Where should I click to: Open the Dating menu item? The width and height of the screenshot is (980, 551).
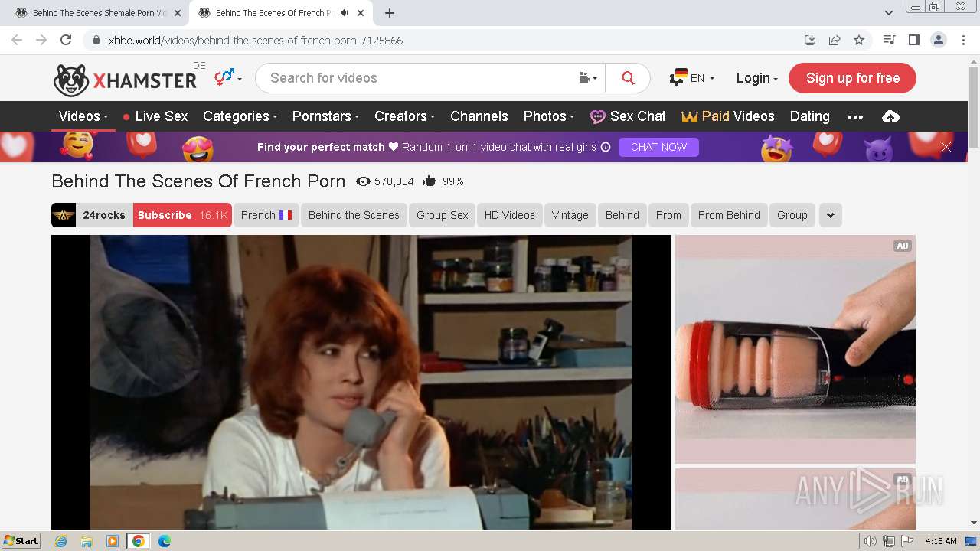[809, 116]
